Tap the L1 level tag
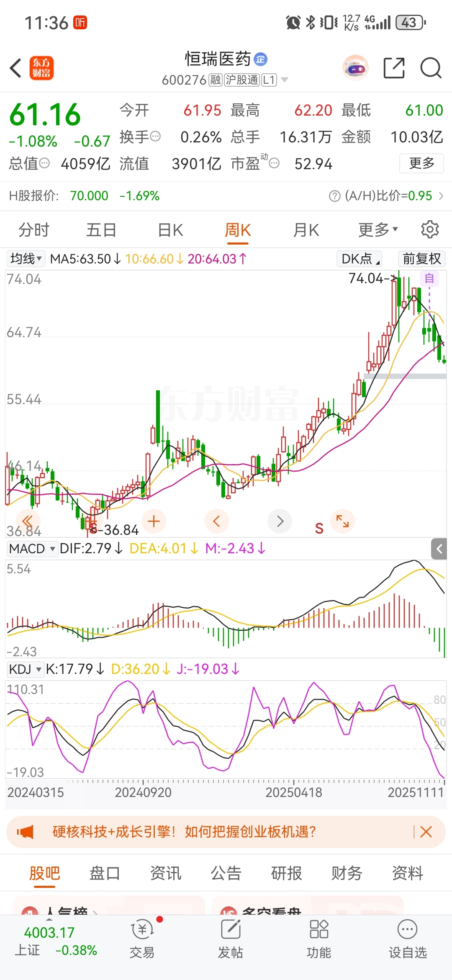The width and height of the screenshot is (452, 980). click(x=269, y=80)
